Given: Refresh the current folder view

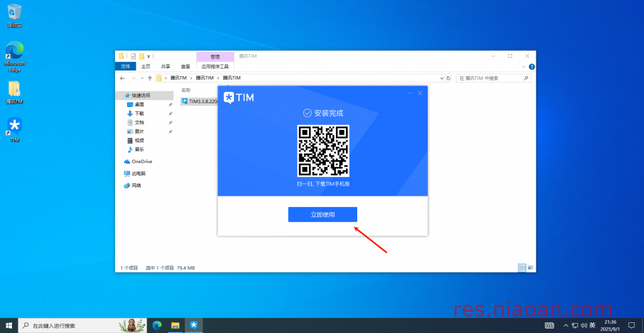Looking at the screenshot, I should coord(448,78).
